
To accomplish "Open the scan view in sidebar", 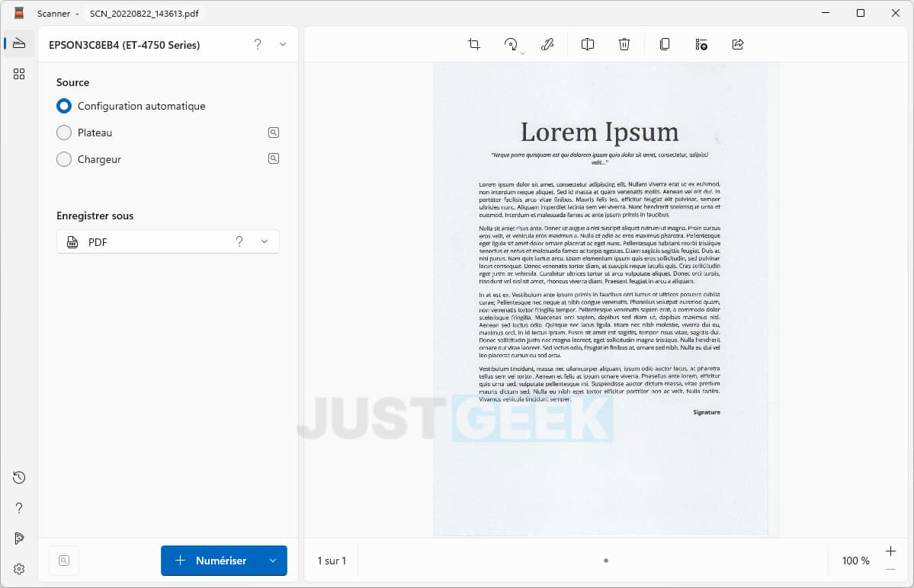I will click(19, 43).
